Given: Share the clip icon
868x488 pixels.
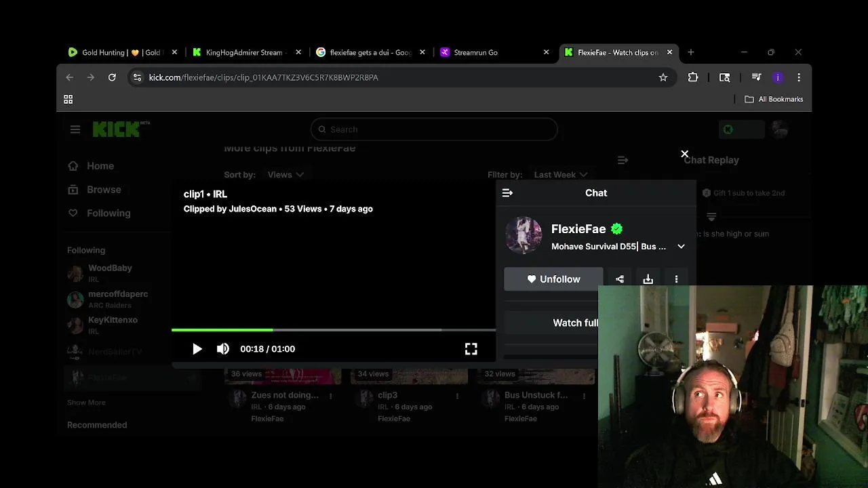Looking at the screenshot, I should click(620, 279).
